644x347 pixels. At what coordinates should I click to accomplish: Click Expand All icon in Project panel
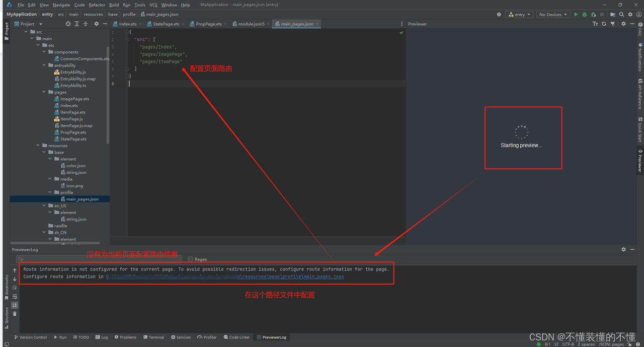(76, 24)
